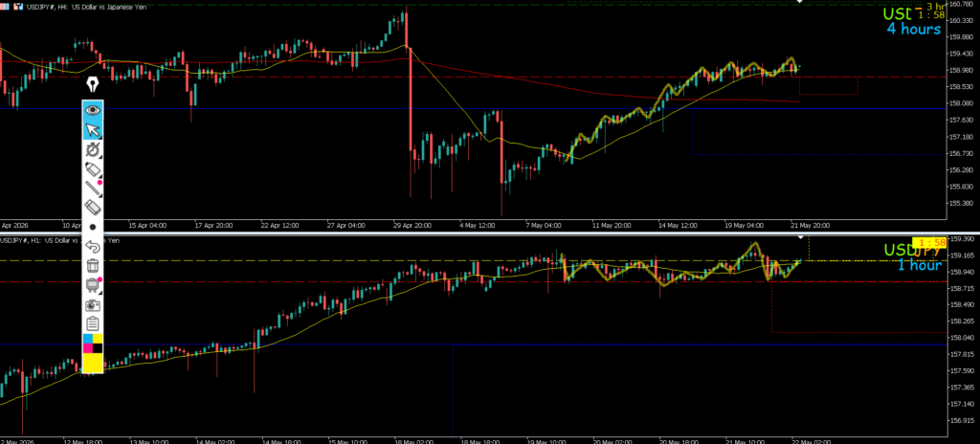This screenshot has height=444, width=980.
Task: Toggle the eye visibility button in the drawing toolbar
Action: click(x=93, y=110)
